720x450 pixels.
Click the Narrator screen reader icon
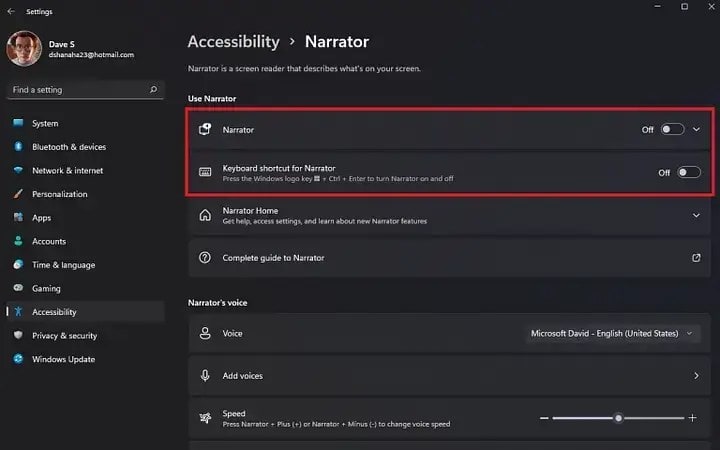click(x=205, y=129)
